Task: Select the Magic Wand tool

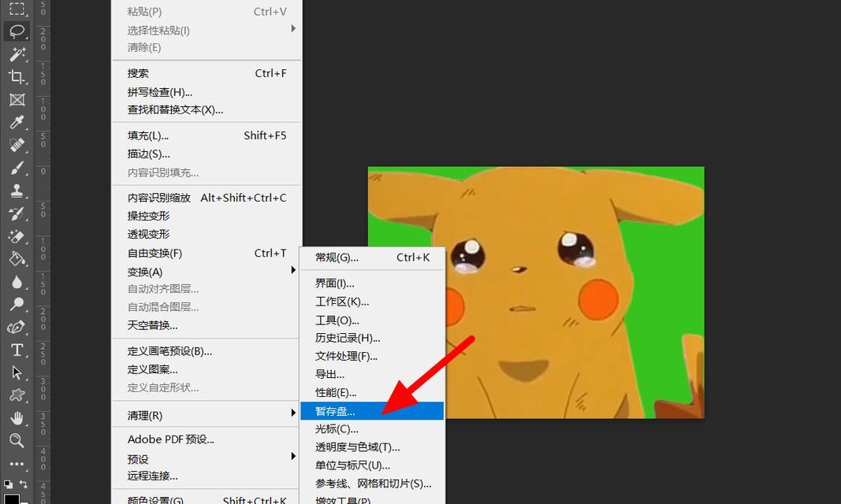Action: (17, 54)
